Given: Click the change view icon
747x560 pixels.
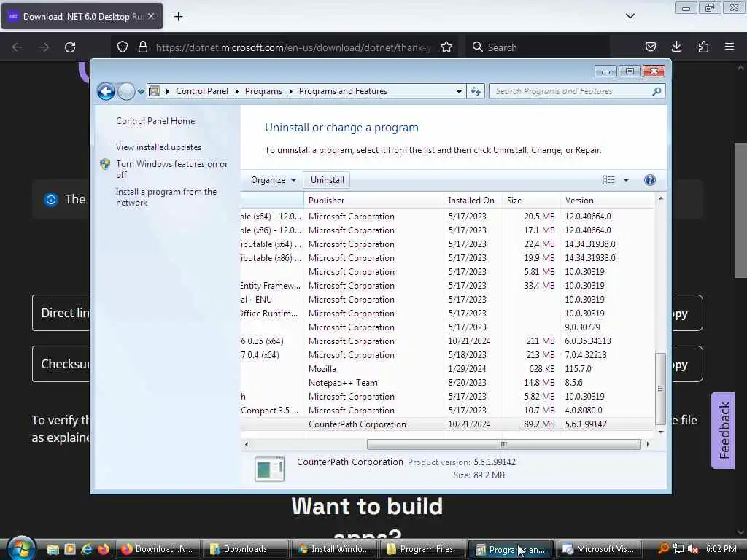Looking at the screenshot, I should point(609,180).
